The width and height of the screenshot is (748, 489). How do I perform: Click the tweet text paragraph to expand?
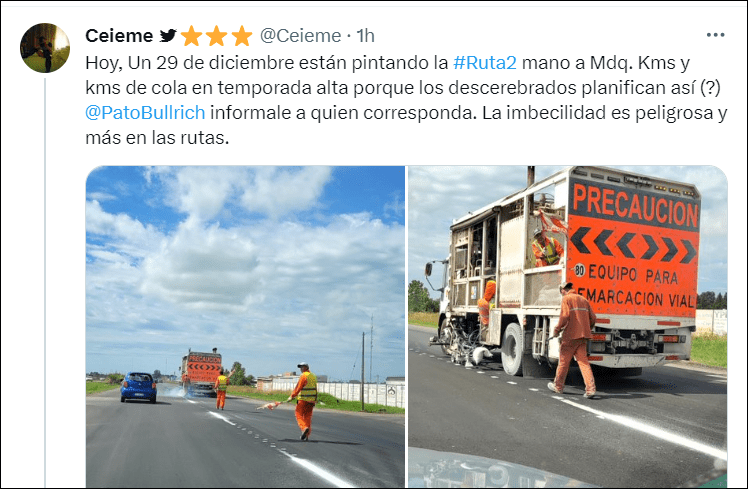click(406, 100)
